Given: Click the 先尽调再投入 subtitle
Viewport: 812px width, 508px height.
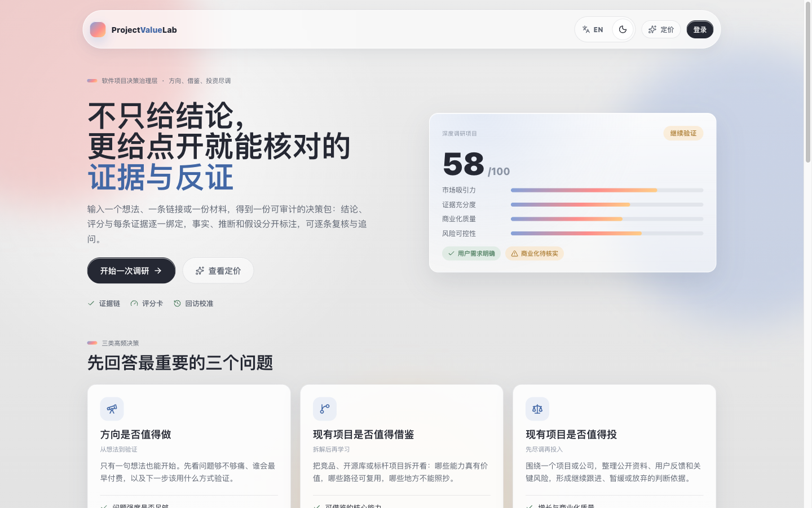Looking at the screenshot, I should (544, 449).
